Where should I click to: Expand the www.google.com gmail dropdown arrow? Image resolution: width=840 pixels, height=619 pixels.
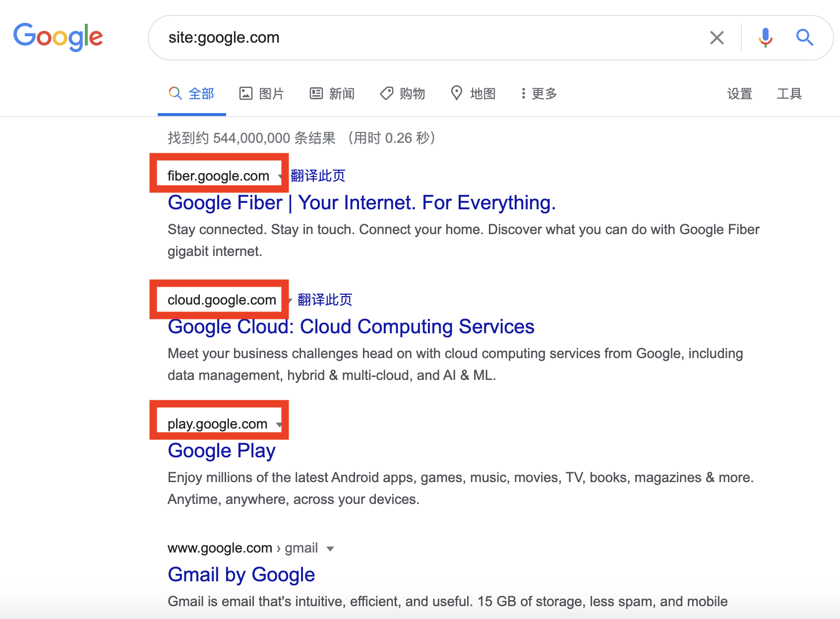330,549
